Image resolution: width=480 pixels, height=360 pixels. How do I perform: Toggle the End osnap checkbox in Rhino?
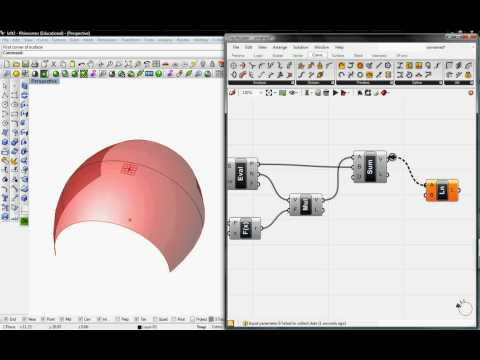coord(5,319)
